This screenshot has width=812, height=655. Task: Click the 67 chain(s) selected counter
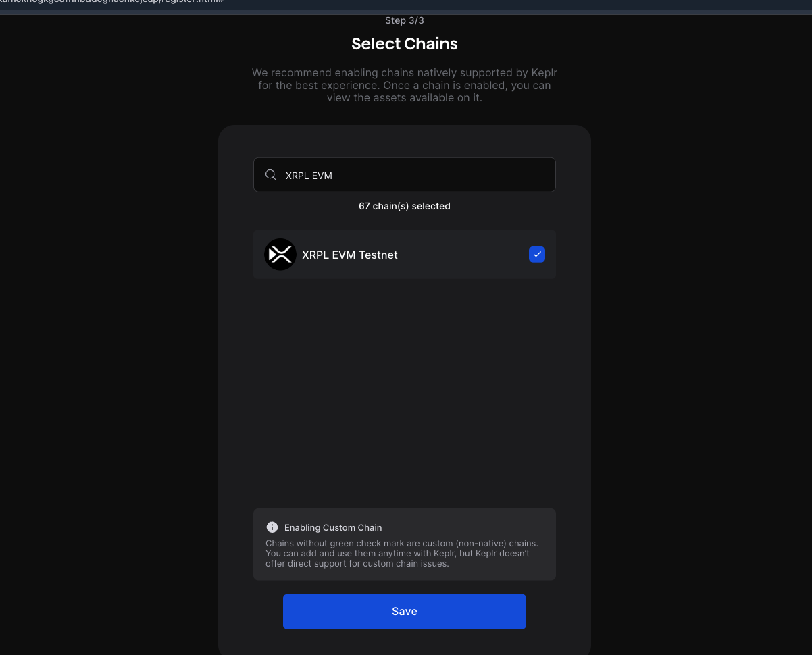(x=405, y=206)
